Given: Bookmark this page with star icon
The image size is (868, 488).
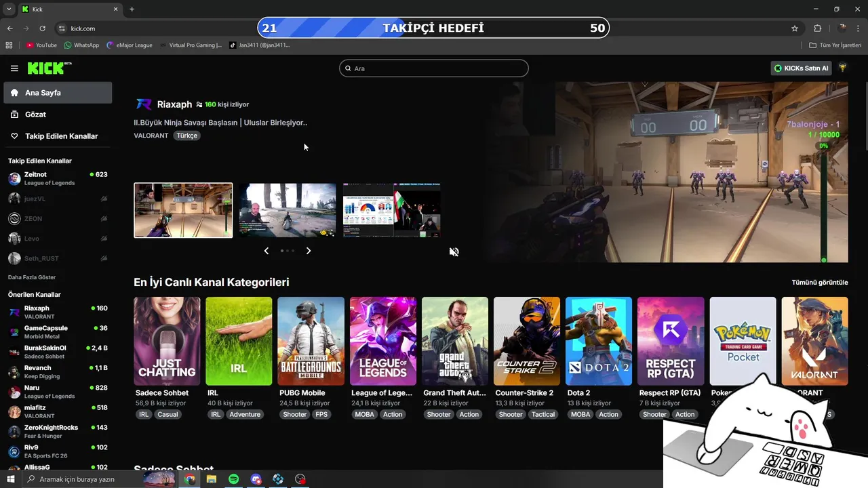Looking at the screenshot, I should coord(795,28).
